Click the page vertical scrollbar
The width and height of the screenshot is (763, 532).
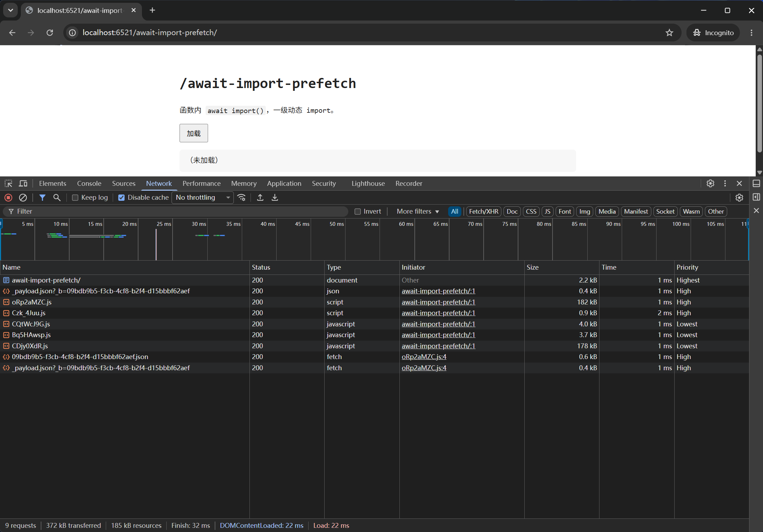coord(760,104)
